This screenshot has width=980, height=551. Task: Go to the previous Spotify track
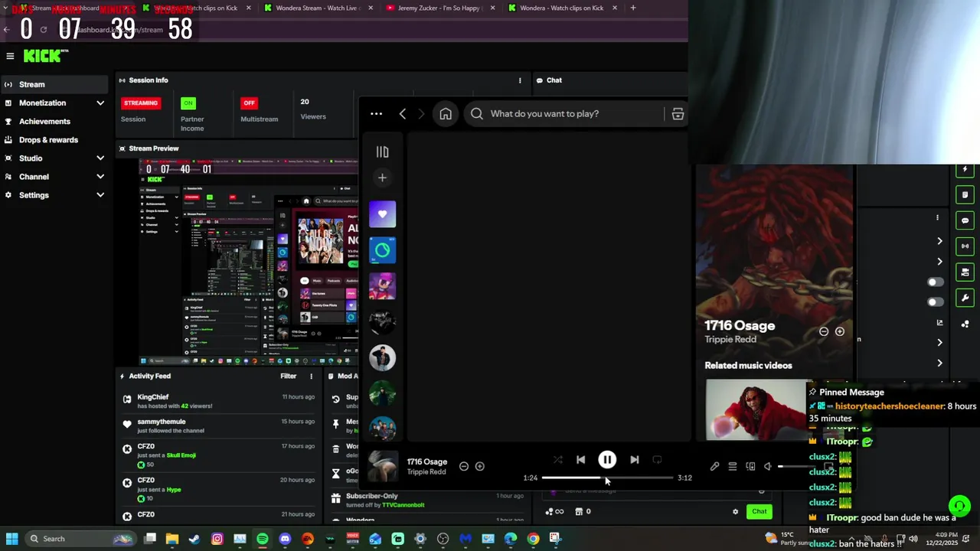[x=580, y=460]
